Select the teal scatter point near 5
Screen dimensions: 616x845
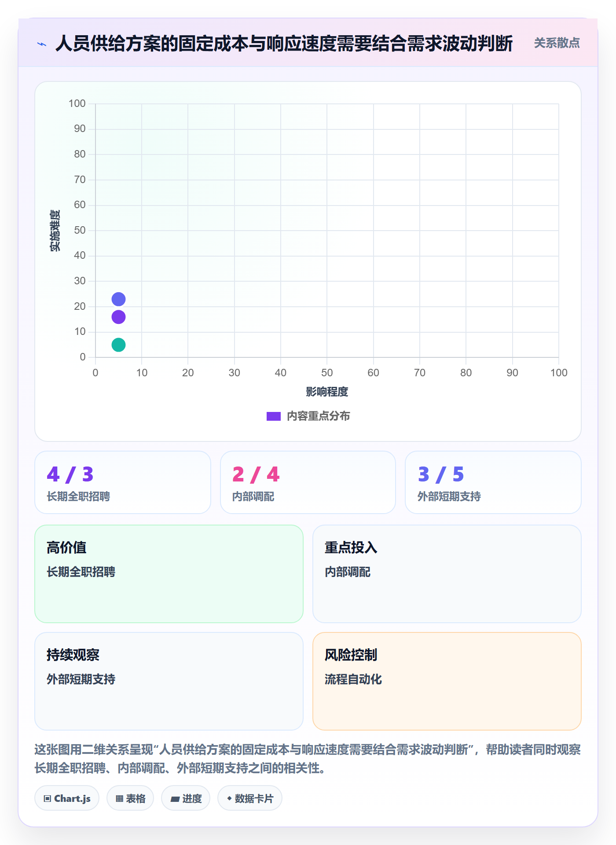click(118, 345)
